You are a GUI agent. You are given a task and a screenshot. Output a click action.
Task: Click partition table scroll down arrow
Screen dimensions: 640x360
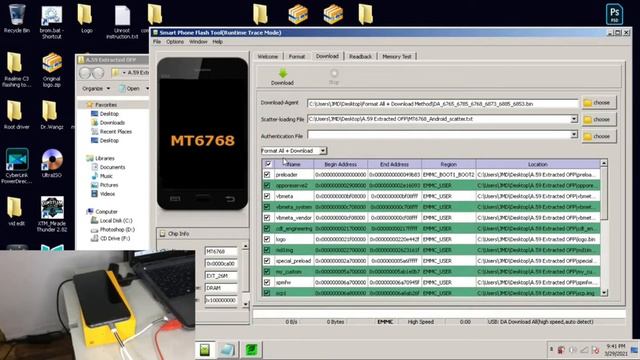point(604,293)
